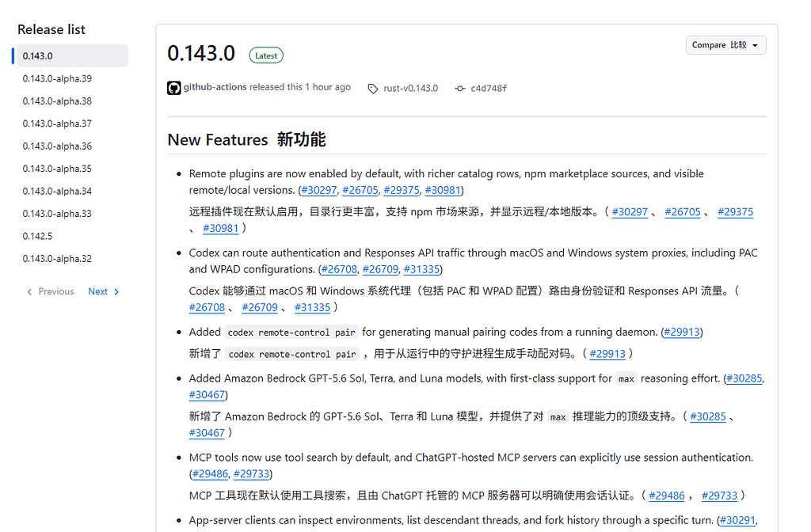Viewport: 811px width, 532px height.
Task: Open commit c4d748f
Action: [x=488, y=89]
